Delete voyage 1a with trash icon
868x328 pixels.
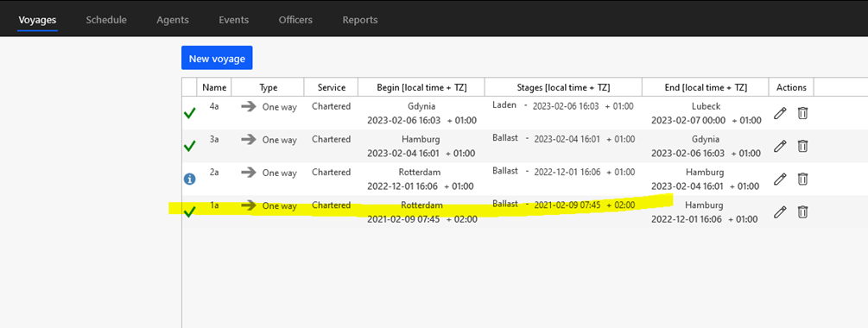click(802, 211)
